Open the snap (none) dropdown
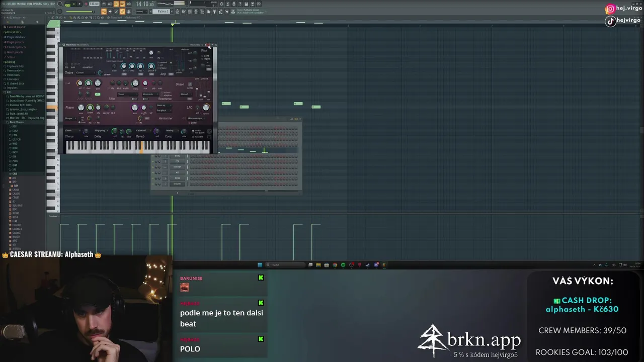The height and width of the screenshot is (362, 644). coord(141,11)
